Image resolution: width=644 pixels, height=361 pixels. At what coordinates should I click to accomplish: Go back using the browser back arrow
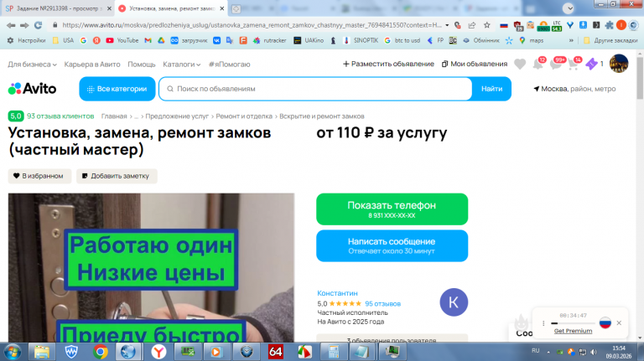[11, 25]
